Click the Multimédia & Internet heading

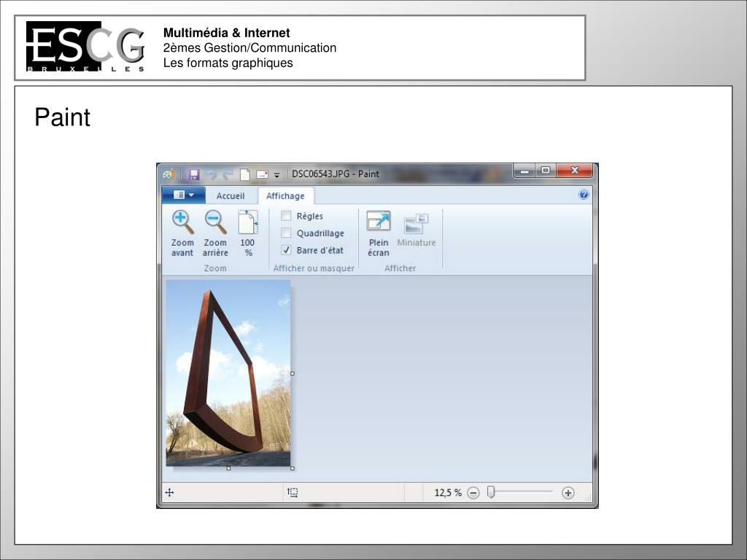pos(226,33)
